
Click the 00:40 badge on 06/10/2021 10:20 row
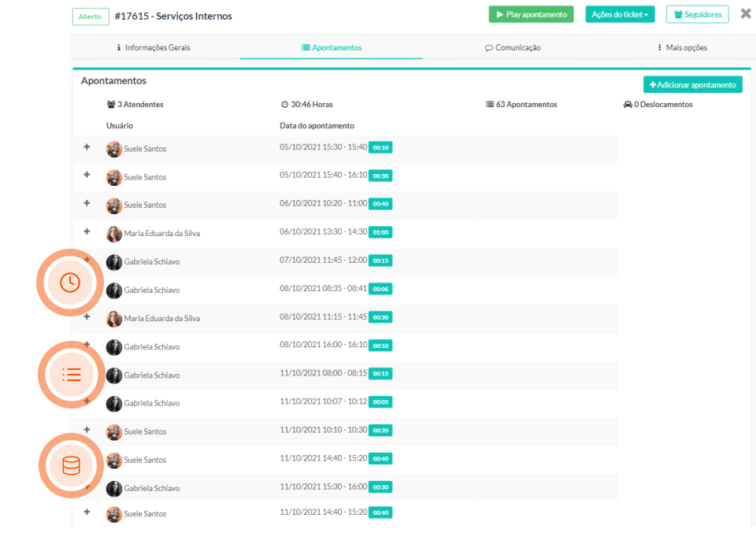[380, 204]
